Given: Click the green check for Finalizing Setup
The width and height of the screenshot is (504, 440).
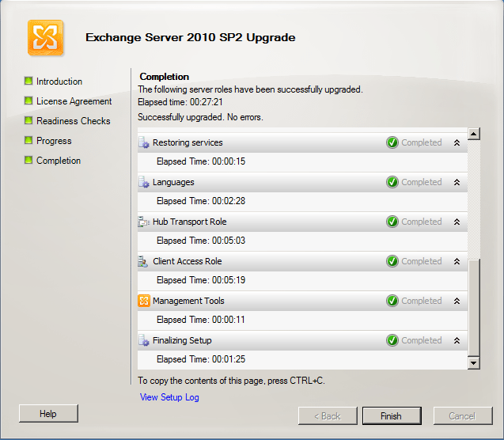Looking at the screenshot, I should click(392, 340).
